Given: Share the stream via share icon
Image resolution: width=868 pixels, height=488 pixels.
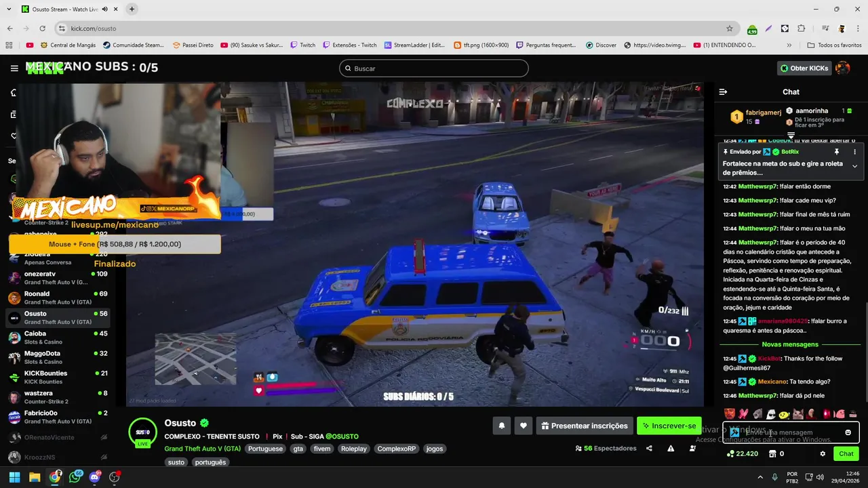Looking at the screenshot, I should pos(649,448).
